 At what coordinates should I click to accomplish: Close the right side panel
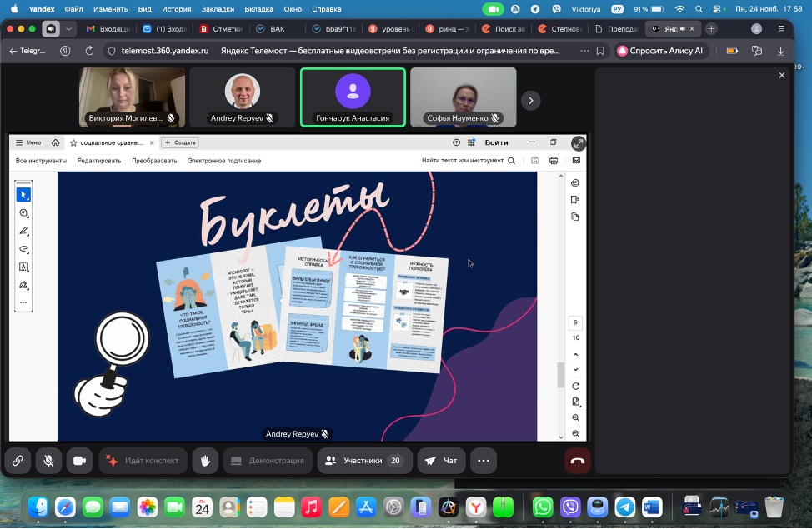[x=782, y=75]
